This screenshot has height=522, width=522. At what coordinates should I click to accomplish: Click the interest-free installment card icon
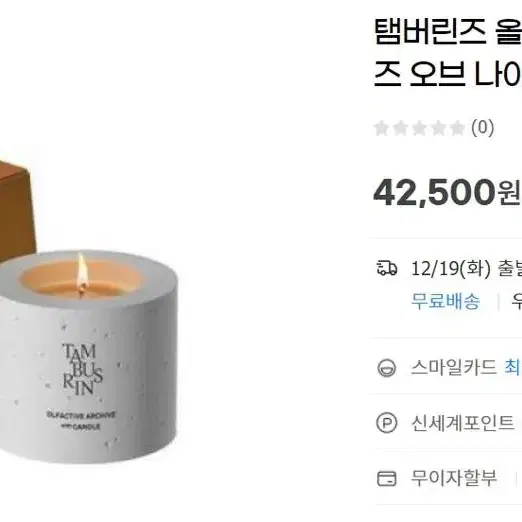387,479
